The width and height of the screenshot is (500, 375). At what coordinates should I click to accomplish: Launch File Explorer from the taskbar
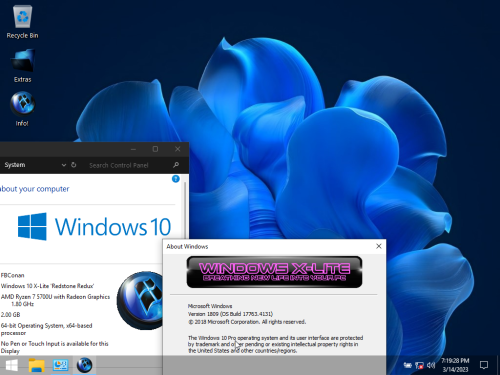tap(36, 365)
